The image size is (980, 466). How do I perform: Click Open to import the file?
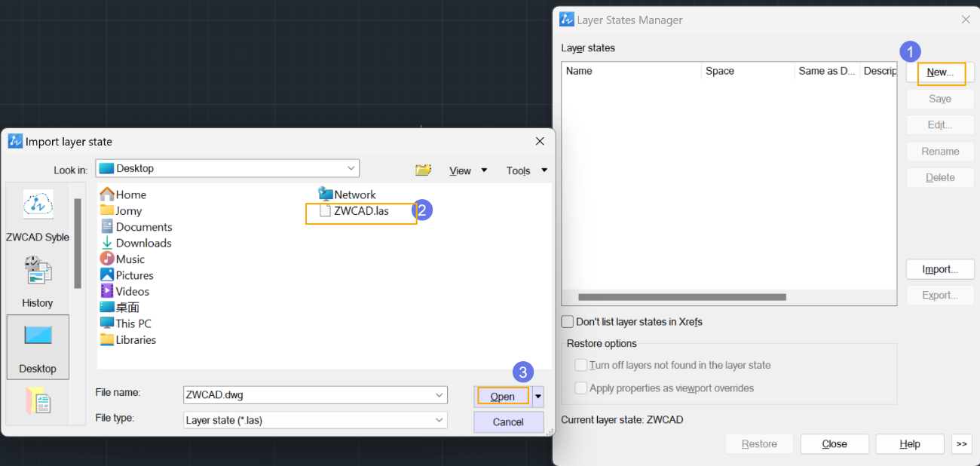pos(503,397)
